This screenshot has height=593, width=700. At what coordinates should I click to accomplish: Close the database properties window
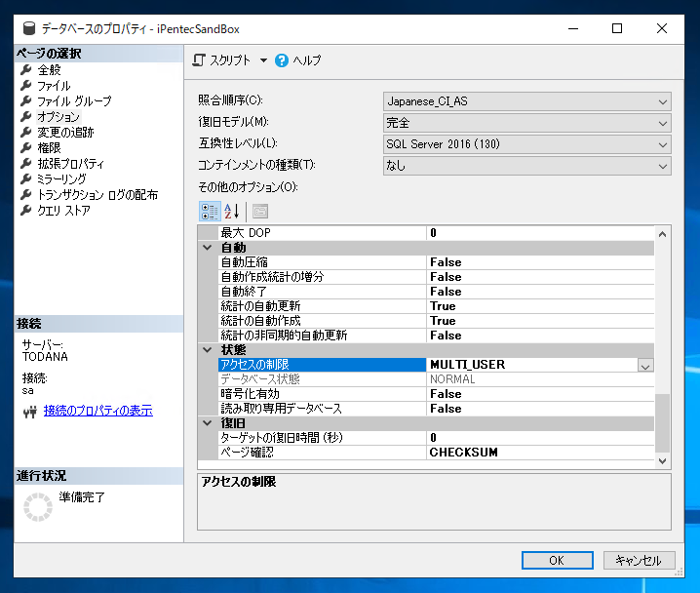(662, 28)
